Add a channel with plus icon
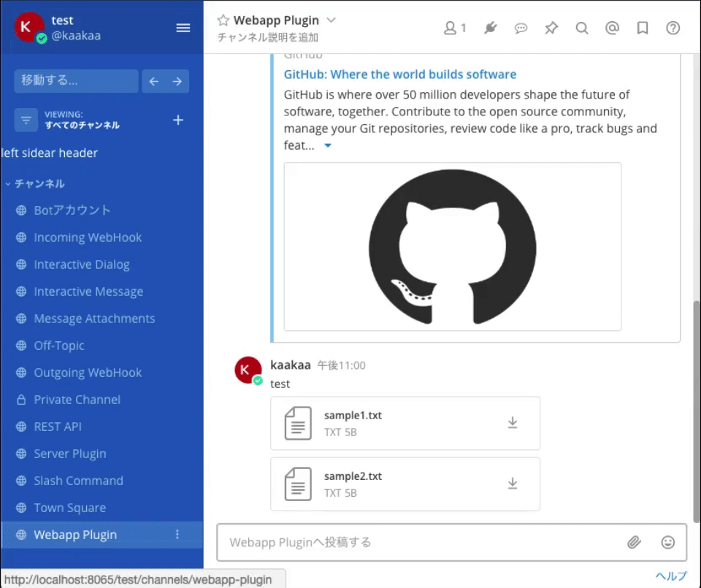701x588 pixels. click(x=178, y=120)
